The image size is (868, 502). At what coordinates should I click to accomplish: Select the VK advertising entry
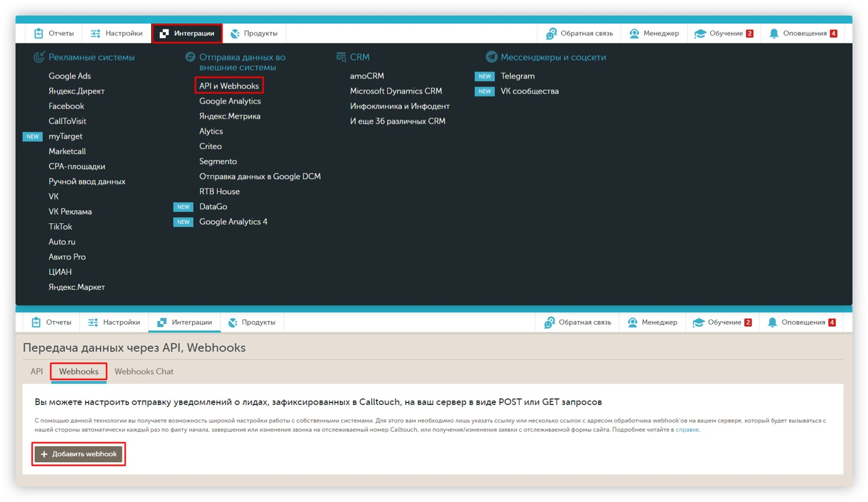pos(53,197)
